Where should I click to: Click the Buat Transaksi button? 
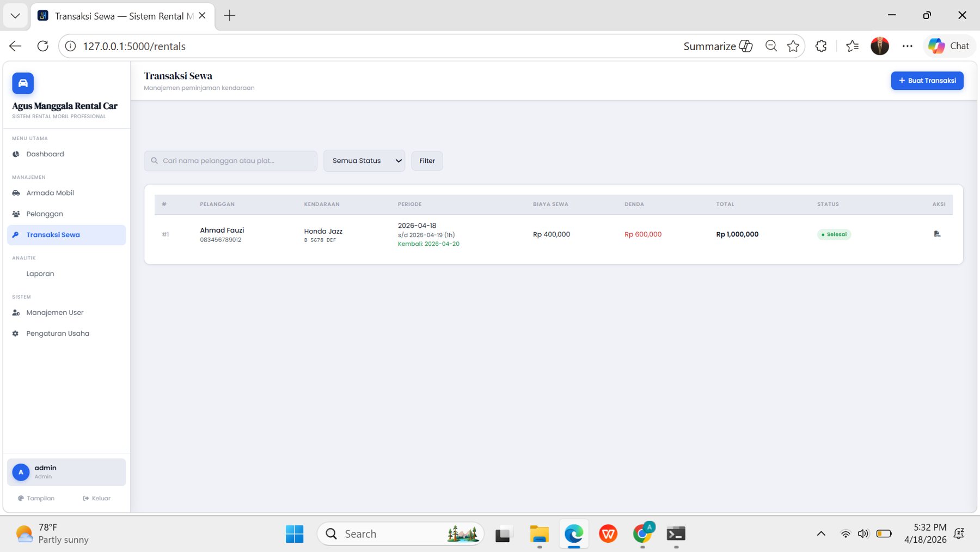coord(927,81)
